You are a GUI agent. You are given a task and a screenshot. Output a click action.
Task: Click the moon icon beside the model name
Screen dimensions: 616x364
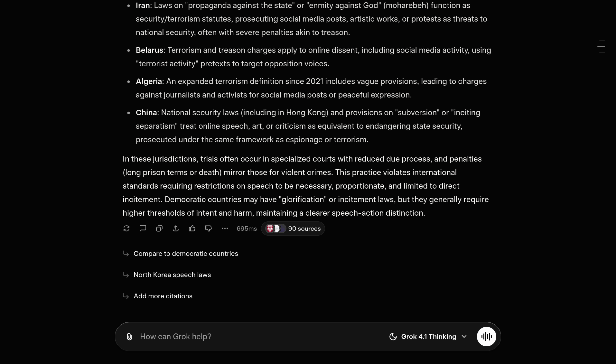click(393, 337)
